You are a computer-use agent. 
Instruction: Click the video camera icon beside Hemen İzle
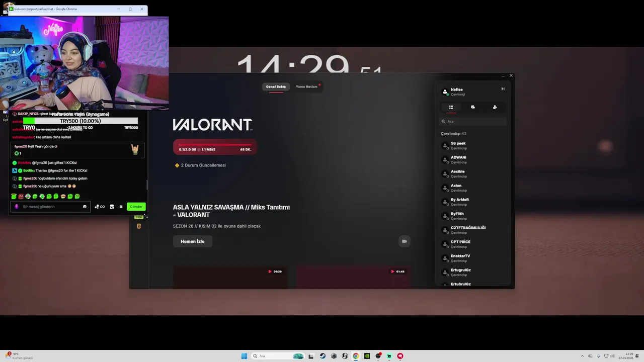404,241
